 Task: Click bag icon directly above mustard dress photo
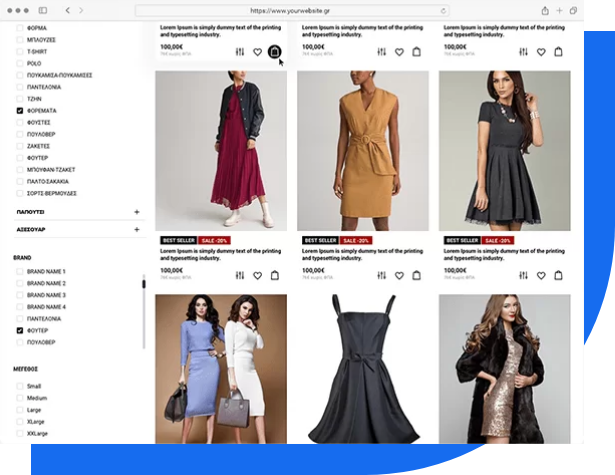point(417,51)
